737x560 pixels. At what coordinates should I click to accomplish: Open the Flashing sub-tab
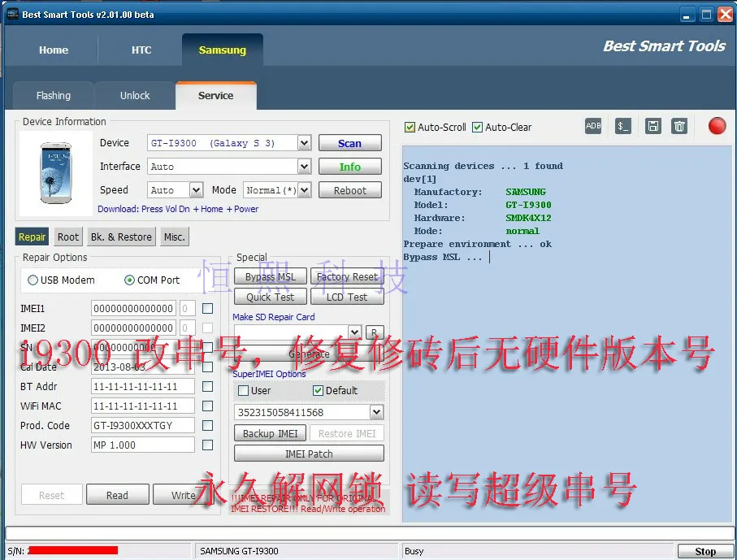pyautogui.click(x=54, y=95)
